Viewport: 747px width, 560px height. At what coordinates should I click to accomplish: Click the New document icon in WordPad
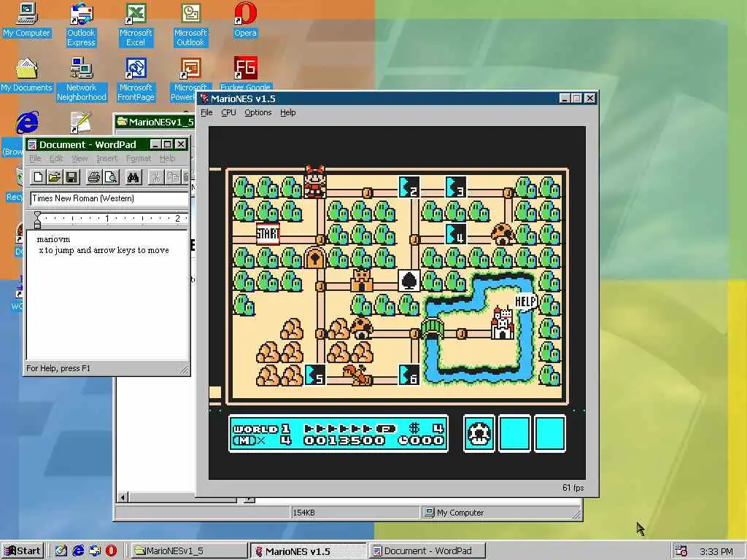coord(38,177)
